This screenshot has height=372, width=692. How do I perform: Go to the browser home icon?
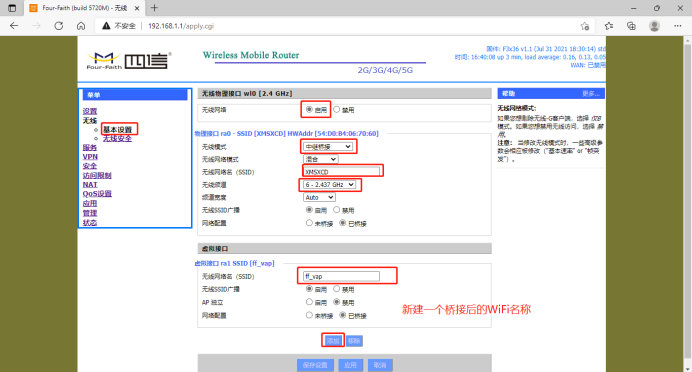pos(81,26)
